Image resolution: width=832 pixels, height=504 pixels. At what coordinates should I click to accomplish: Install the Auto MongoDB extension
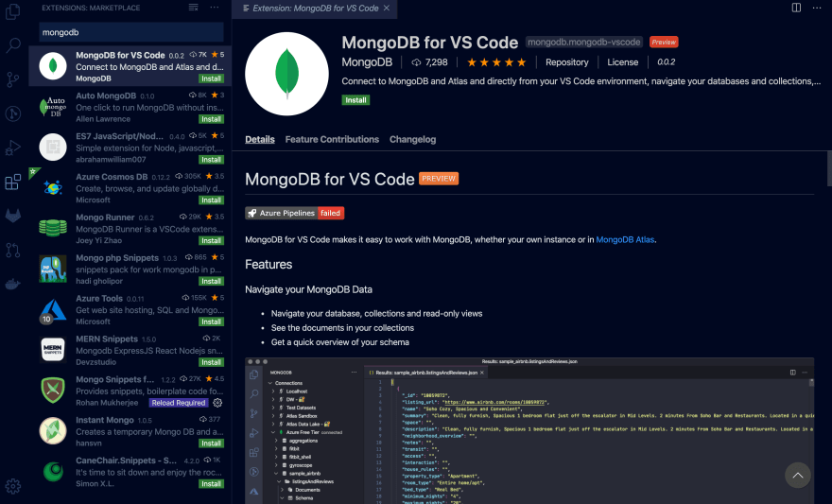tap(211, 119)
